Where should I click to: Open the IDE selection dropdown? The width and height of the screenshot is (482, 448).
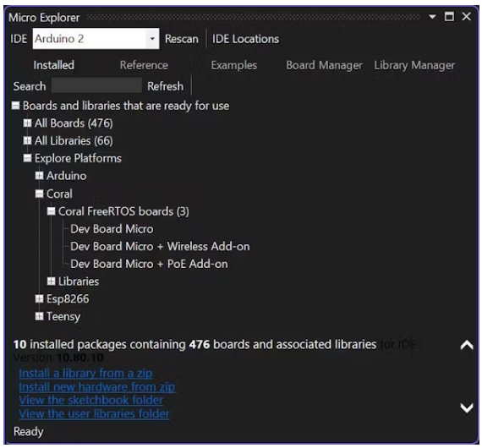[x=96, y=39]
